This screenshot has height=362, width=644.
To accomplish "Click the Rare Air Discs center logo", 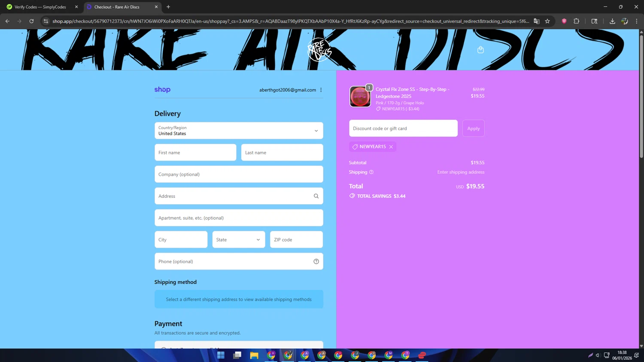I will tap(319, 50).
